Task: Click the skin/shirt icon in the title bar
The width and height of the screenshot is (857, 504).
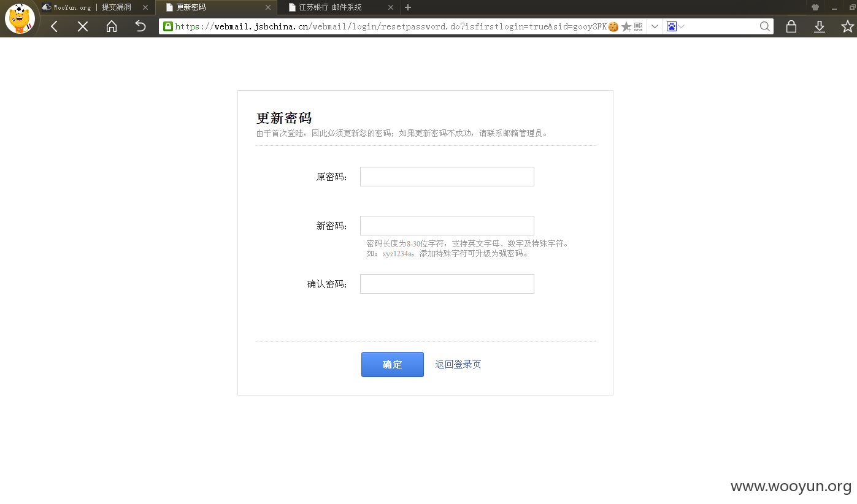Action: pos(815,7)
